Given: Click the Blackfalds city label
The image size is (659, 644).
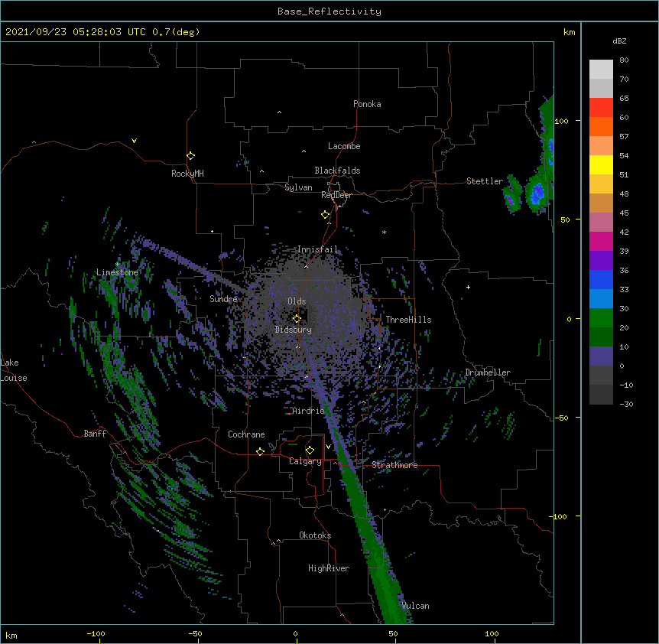Looking at the screenshot, I should point(337,171).
